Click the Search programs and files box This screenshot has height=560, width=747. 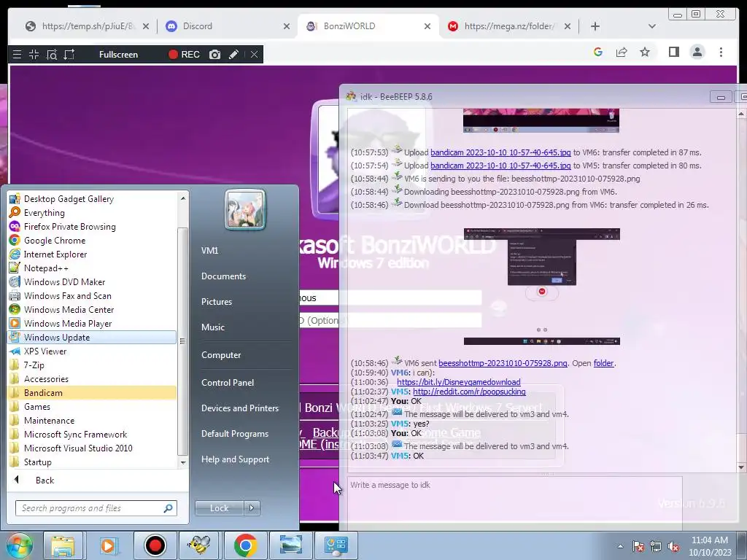point(96,508)
